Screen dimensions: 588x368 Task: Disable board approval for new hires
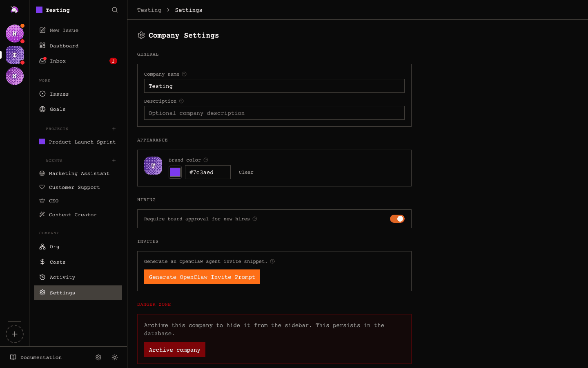point(397,219)
